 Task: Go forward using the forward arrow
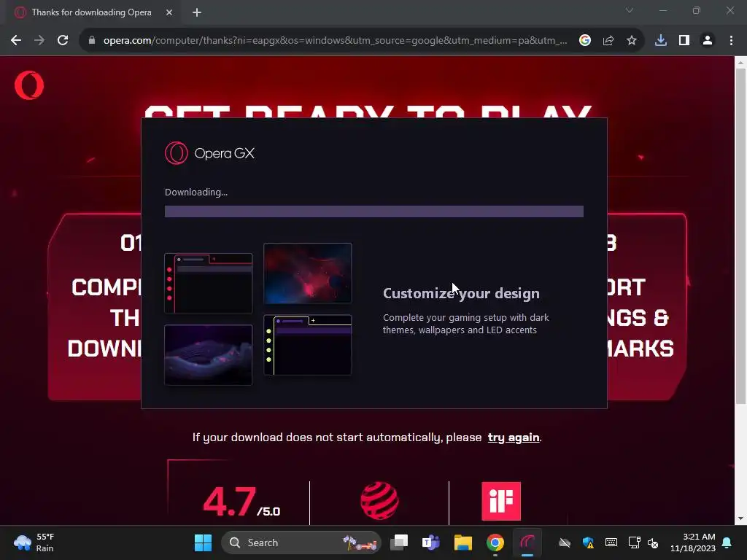(39, 41)
